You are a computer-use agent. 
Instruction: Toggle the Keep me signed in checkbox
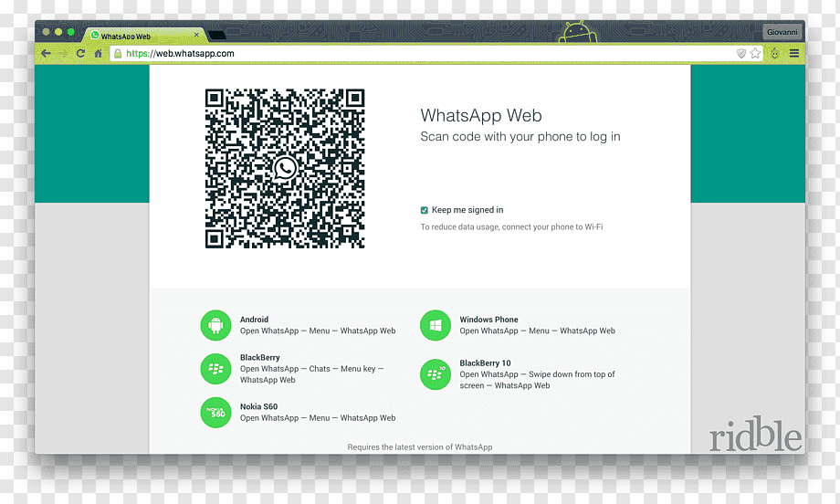point(425,210)
